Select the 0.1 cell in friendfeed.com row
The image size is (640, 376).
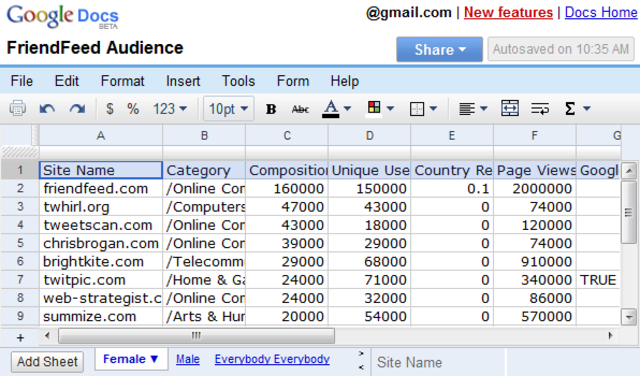pyautogui.click(x=452, y=189)
